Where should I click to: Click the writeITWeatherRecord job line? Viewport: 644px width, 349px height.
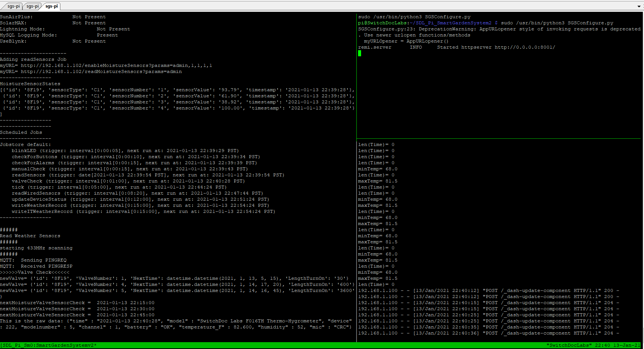pos(144,211)
